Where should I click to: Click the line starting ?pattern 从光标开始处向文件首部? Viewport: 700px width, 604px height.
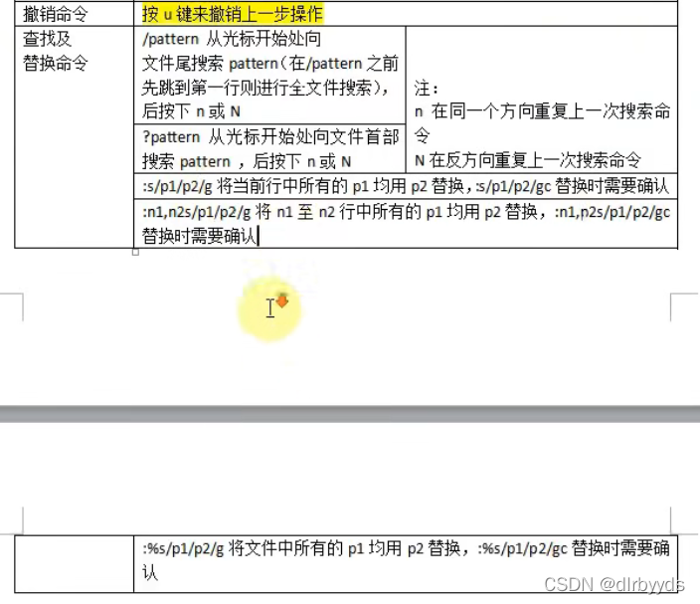[x=270, y=136]
